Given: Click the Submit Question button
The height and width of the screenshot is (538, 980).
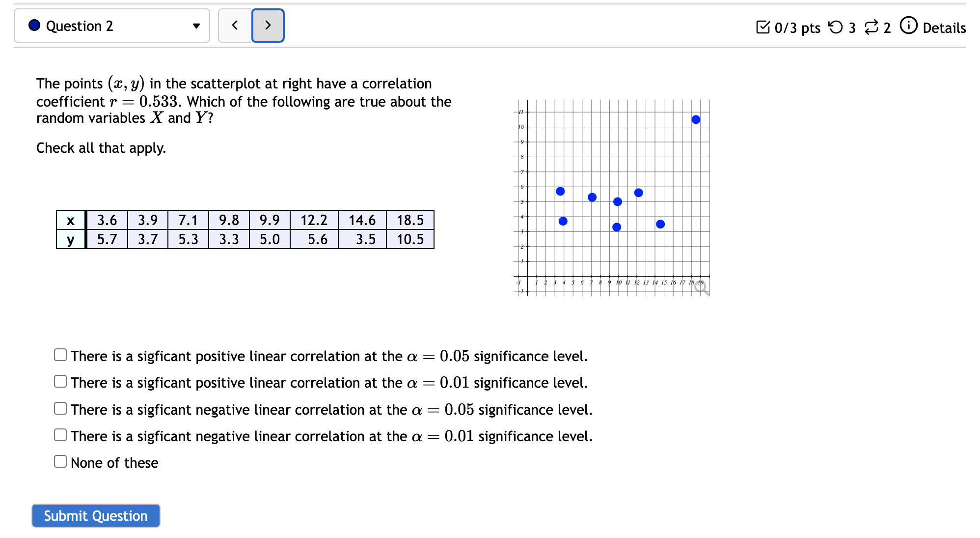Looking at the screenshot, I should point(95,515).
